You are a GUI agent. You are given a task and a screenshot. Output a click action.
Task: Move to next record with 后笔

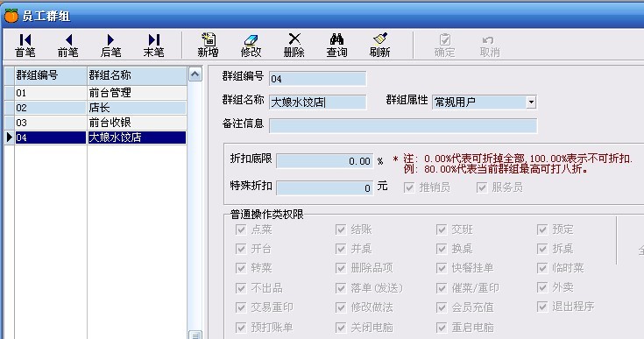coord(111,46)
